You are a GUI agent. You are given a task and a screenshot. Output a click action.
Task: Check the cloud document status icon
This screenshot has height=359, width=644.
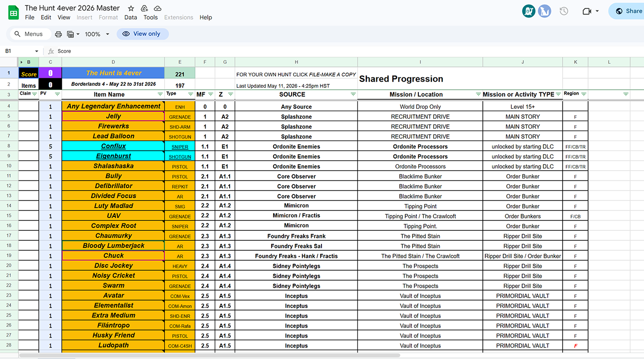click(x=158, y=8)
